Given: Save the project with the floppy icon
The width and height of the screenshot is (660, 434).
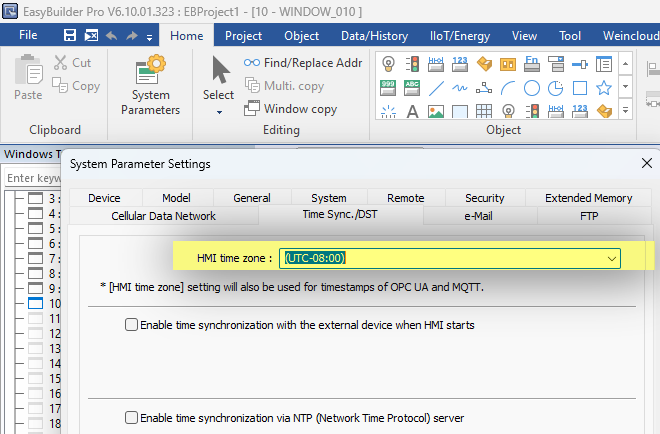Looking at the screenshot, I should pos(70,35).
